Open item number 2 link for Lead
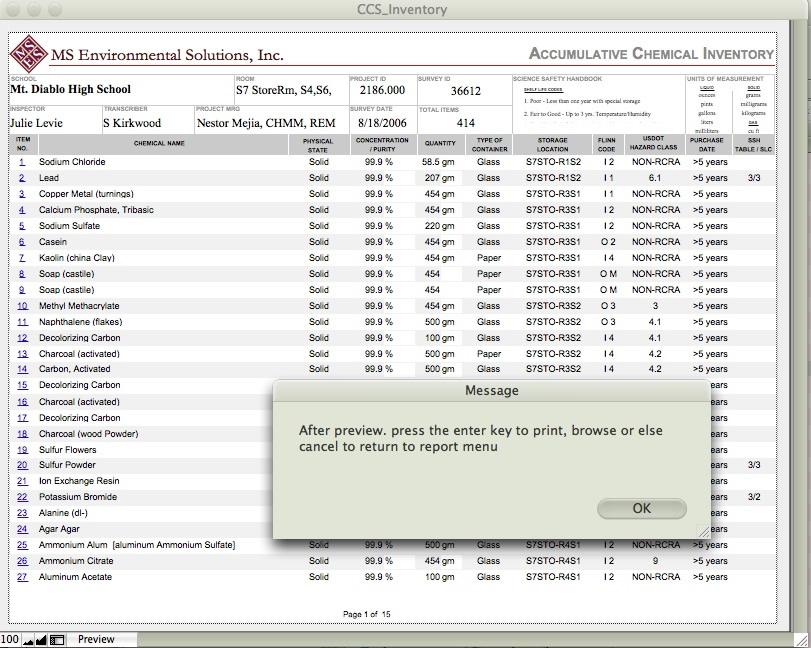811x648 pixels. click(x=22, y=178)
